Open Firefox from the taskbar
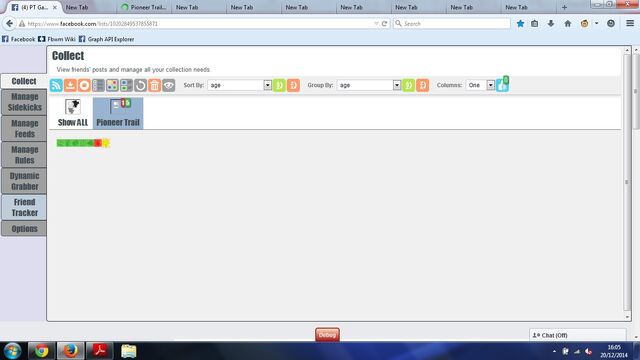The width and height of the screenshot is (640, 360). (x=70, y=351)
